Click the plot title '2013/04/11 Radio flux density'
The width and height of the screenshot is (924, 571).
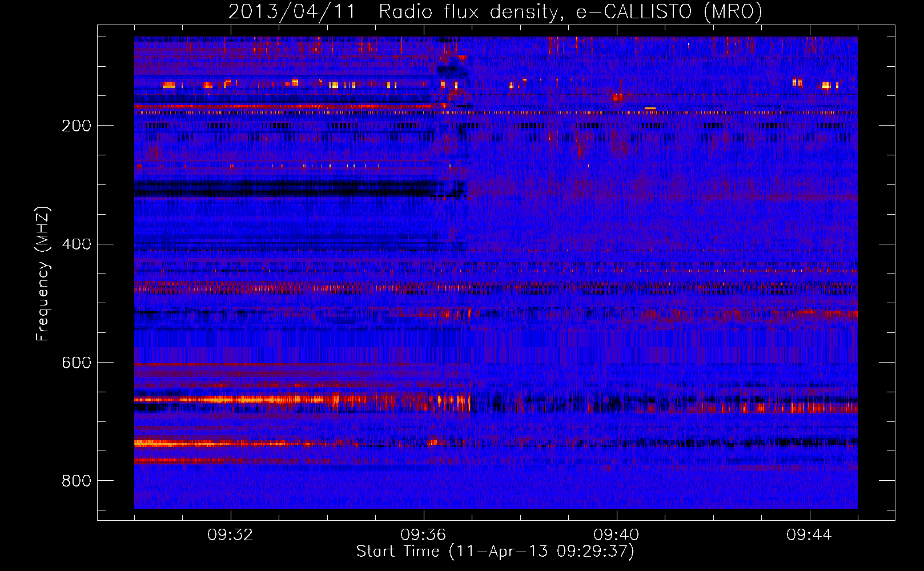495,11
